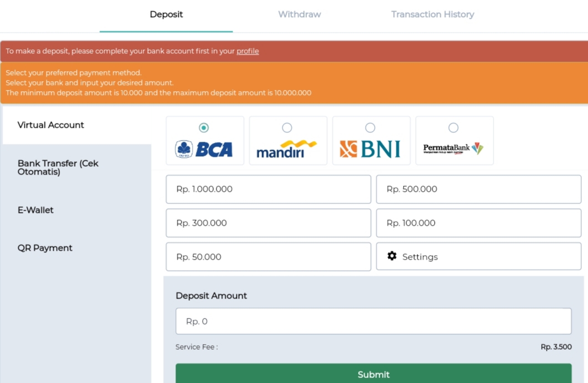Switch to the Deposit tab
This screenshot has height=383, width=588.
[166, 14]
